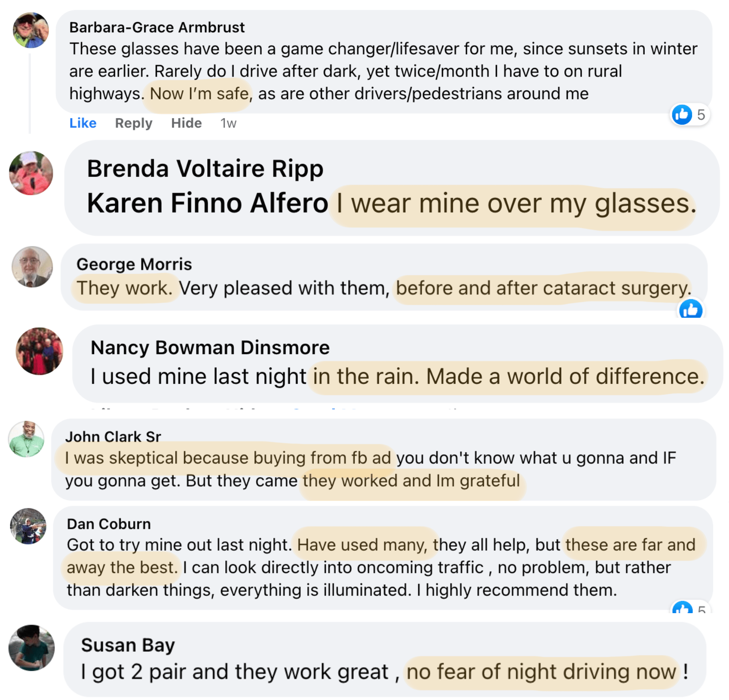
Task: Reply to Barbara-Grace Armbrust's comment
Action: click(134, 123)
